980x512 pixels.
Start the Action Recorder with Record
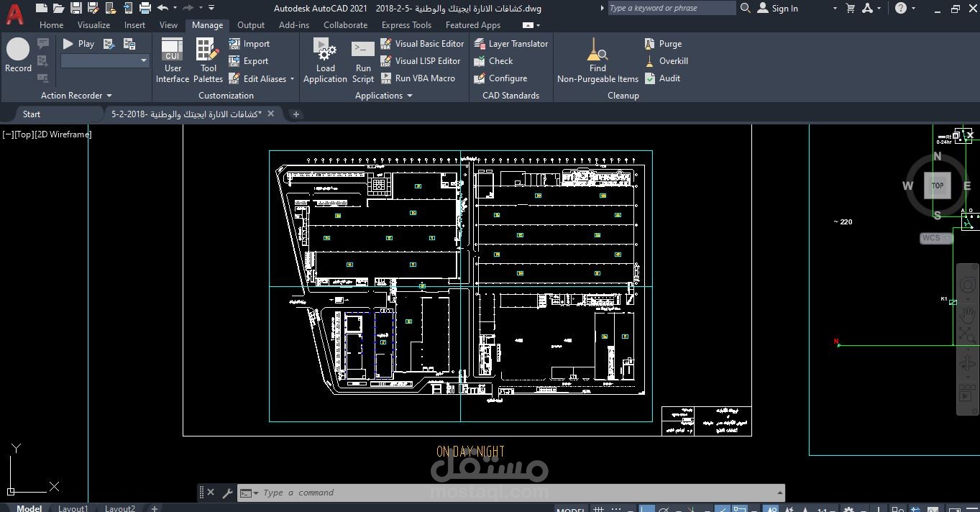coord(18,55)
